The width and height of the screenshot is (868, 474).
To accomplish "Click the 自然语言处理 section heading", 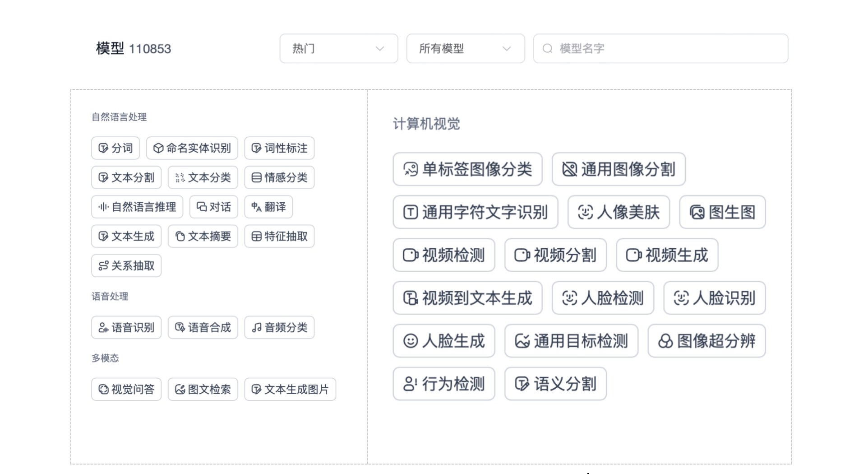I will click(x=119, y=116).
